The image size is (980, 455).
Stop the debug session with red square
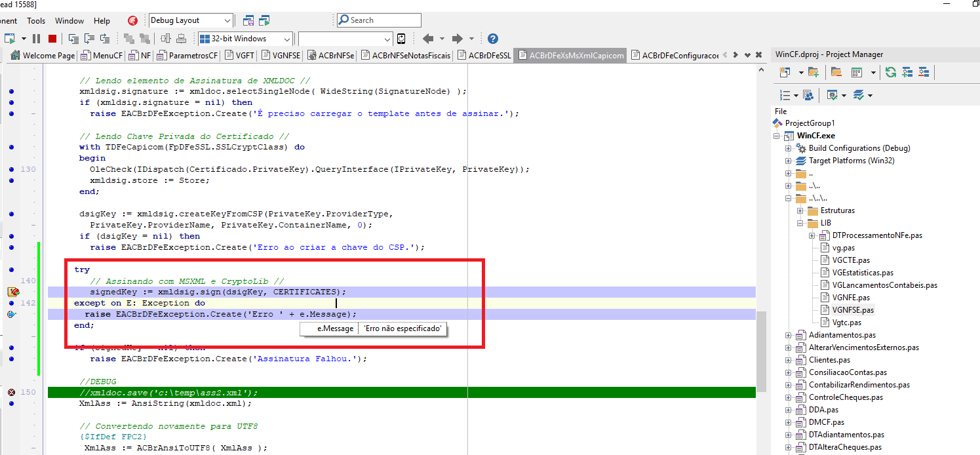[52, 39]
